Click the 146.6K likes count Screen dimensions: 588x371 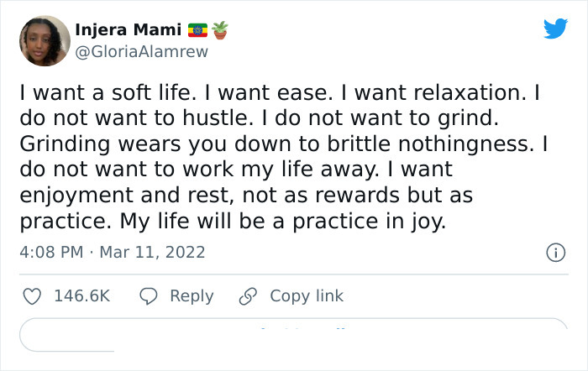pos(81,296)
